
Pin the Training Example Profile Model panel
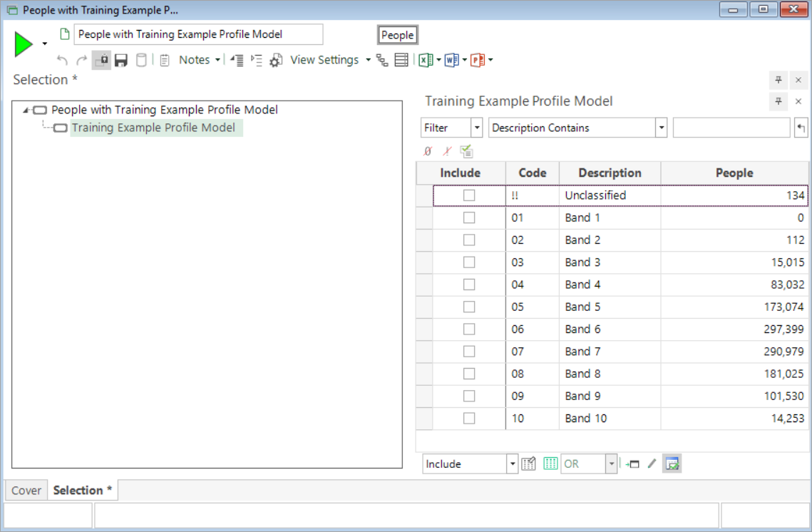coord(778,101)
